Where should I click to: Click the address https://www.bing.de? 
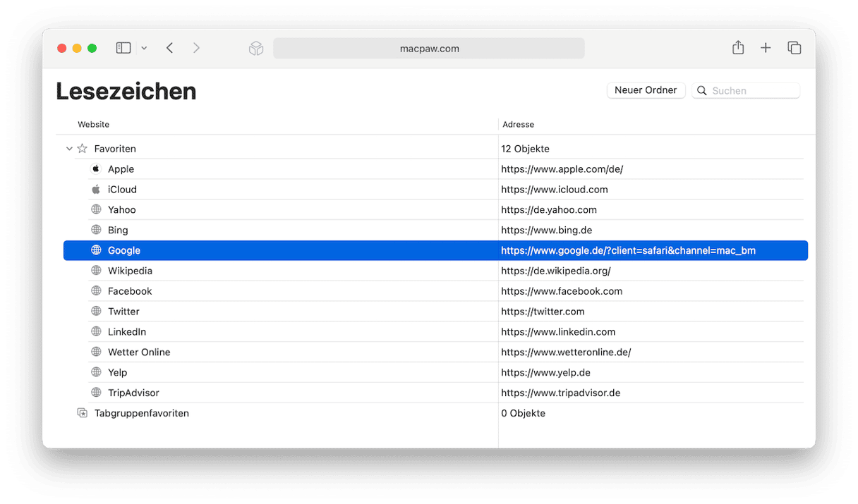(x=547, y=230)
